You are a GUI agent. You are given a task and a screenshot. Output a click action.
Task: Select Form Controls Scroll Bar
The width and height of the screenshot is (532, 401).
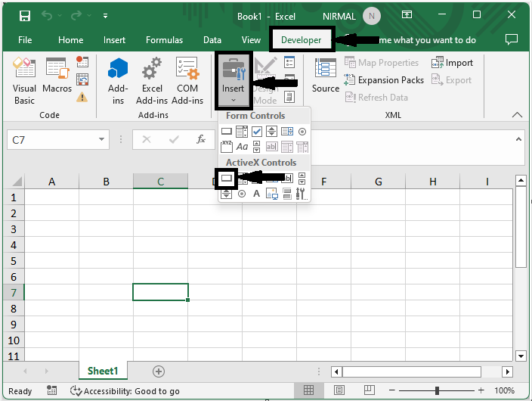257,147
